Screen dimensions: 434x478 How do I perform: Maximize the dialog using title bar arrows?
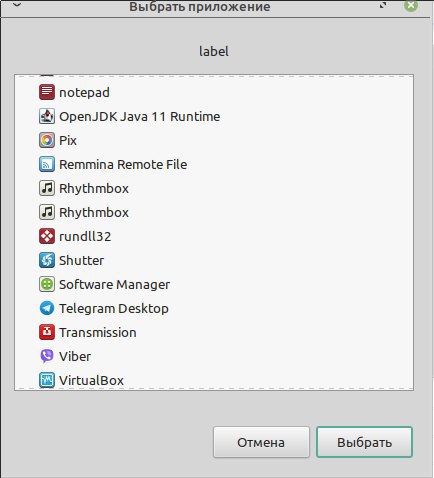tap(383, 5)
